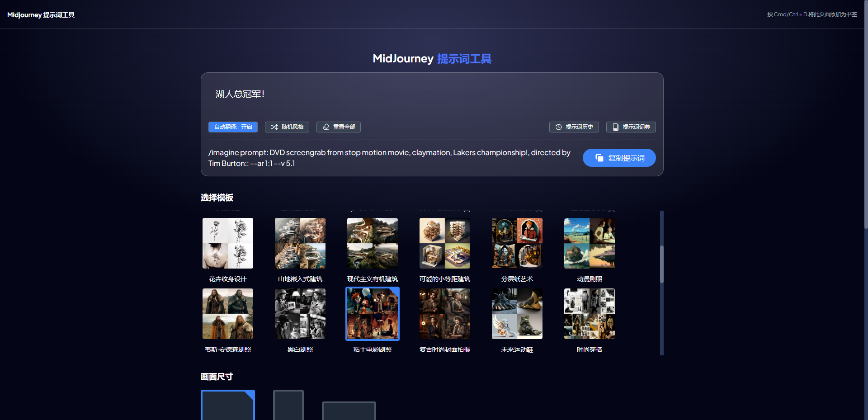Click the history clock icon for 提示词历史
This screenshot has height=420, width=868.
pyautogui.click(x=559, y=127)
